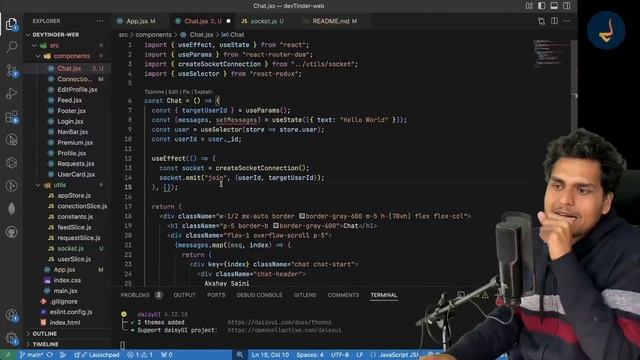Open the daisyui.com docs themes link
The height and width of the screenshot is (360, 640).
[x=280, y=322]
